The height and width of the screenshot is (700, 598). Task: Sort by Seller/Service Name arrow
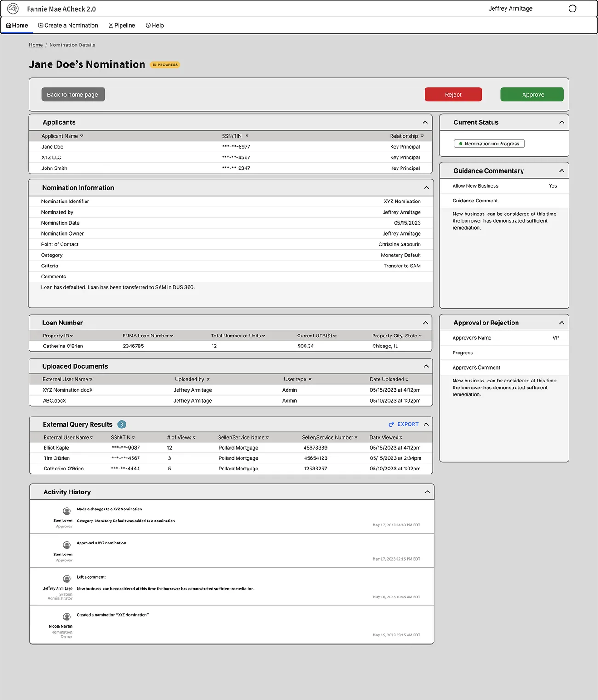267,438
